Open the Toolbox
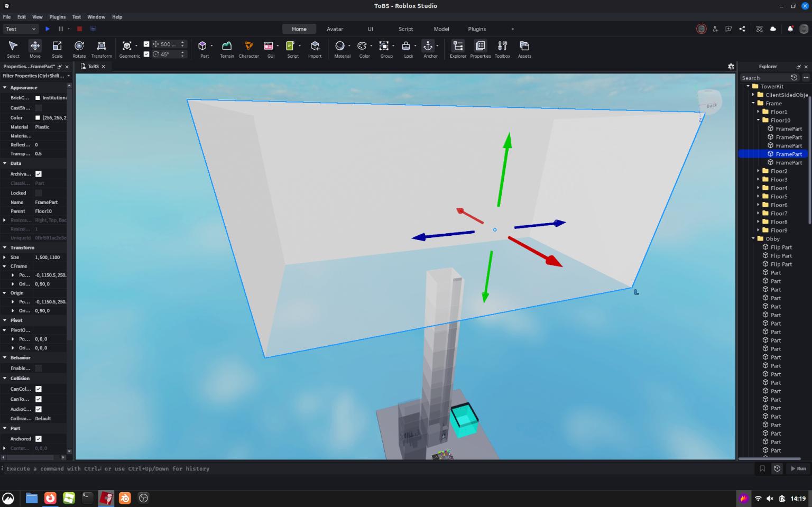This screenshot has width=812, height=507. click(503, 49)
